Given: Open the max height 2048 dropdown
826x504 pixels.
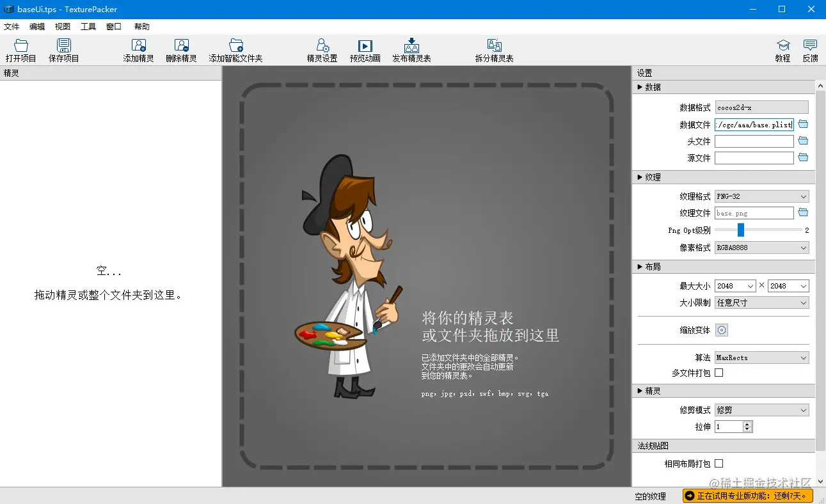Looking at the screenshot, I should click(788, 286).
